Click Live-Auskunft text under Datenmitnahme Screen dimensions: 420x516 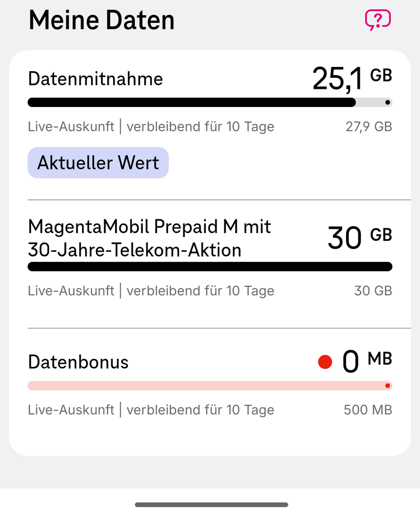click(71, 127)
